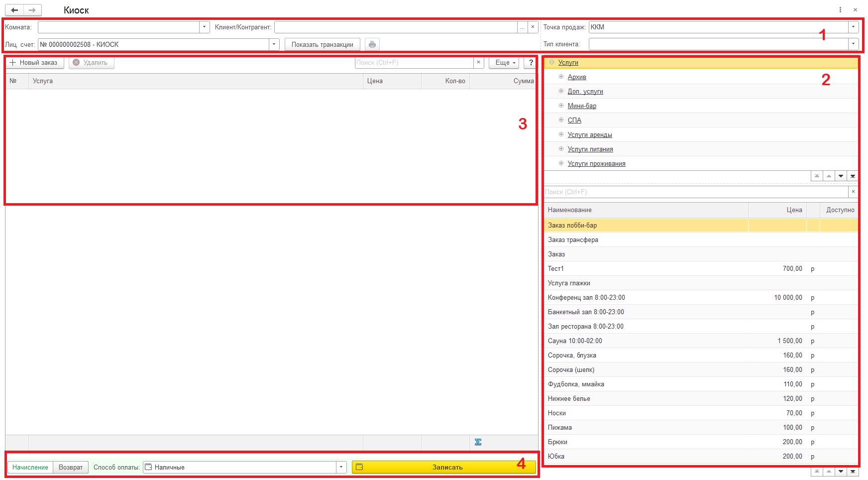Move up in the services tree list
This screenshot has height=480, width=868.
(x=829, y=176)
